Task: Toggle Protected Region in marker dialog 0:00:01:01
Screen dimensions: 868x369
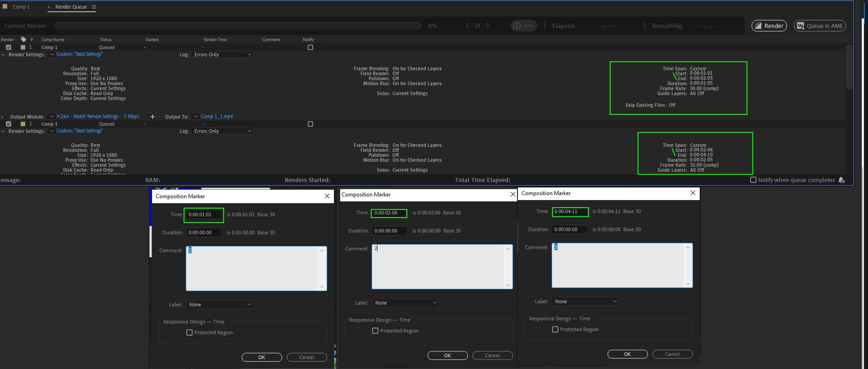Action: [189, 333]
